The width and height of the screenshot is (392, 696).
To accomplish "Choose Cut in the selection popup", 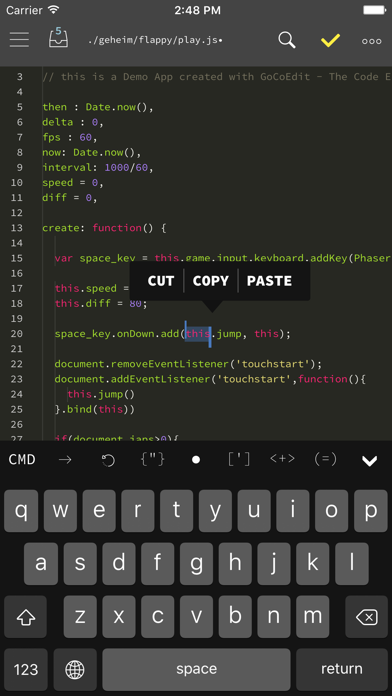I will pos(160,281).
